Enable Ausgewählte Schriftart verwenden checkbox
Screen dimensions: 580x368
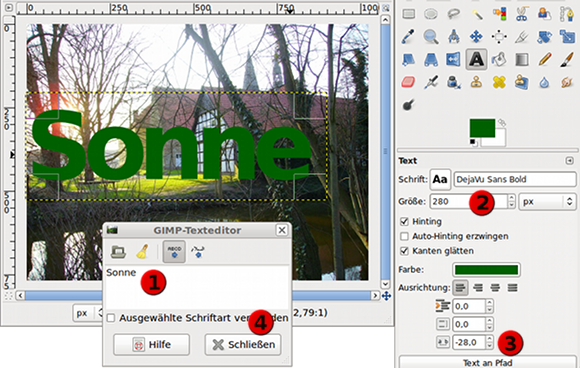coord(111,318)
